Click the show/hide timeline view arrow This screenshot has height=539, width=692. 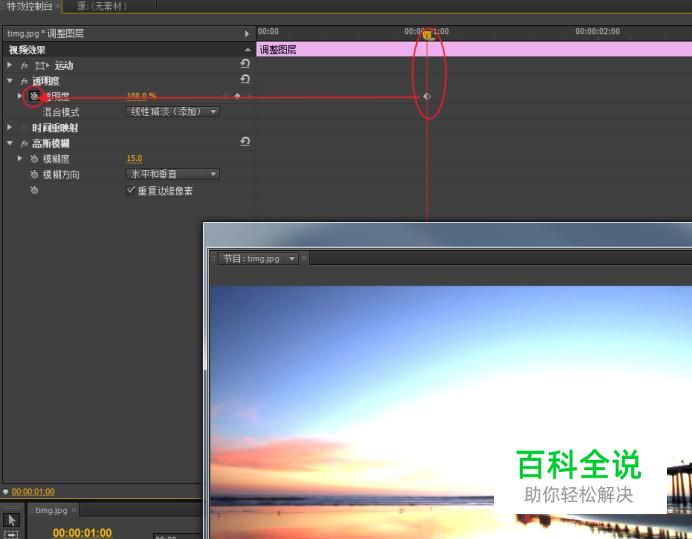pos(247,34)
